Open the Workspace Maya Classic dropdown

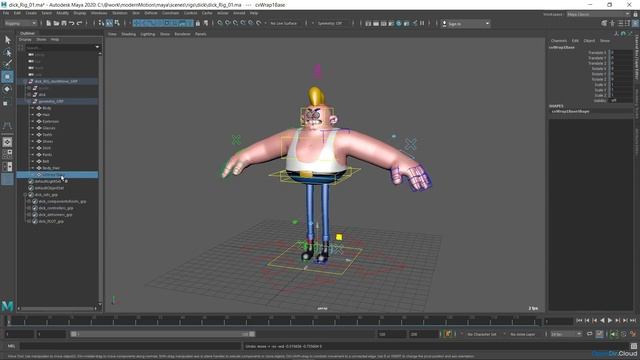click(x=598, y=14)
